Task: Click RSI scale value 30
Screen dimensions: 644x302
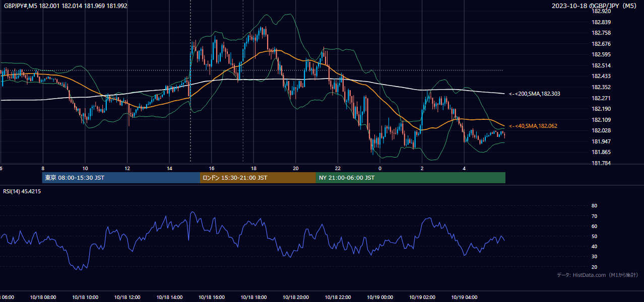Action: point(594,257)
